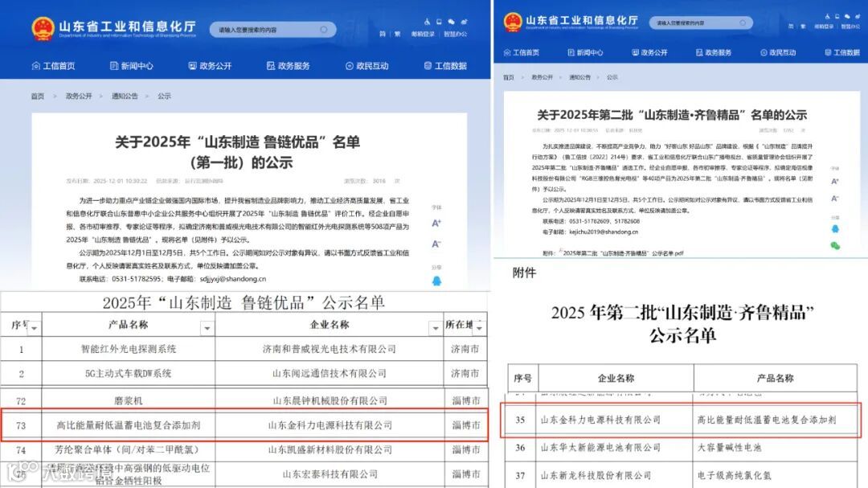Open the 公示名单.pdf attachment link
Image resolution: width=868 pixels, height=488 pixels.
point(623,253)
